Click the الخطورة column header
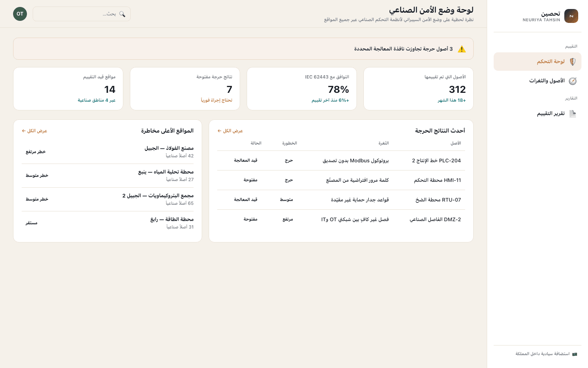The width and height of the screenshot is (588, 368). pos(290,143)
